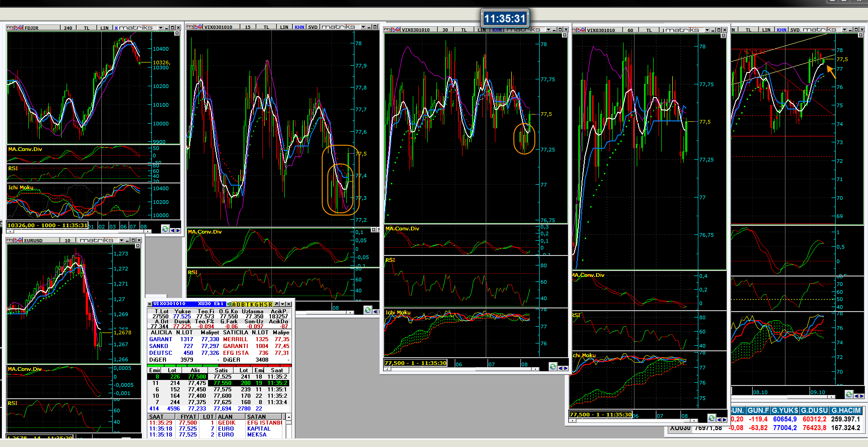The width and height of the screenshot is (868, 447).
Task: Select the FIYAT column header in trades list
Action: [188, 416]
